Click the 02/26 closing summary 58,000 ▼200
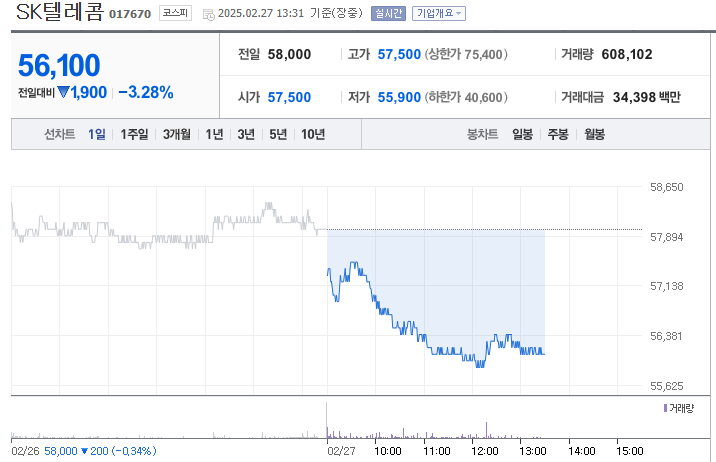The width and height of the screenshot is (716, 462). click(x=100, y=452)
